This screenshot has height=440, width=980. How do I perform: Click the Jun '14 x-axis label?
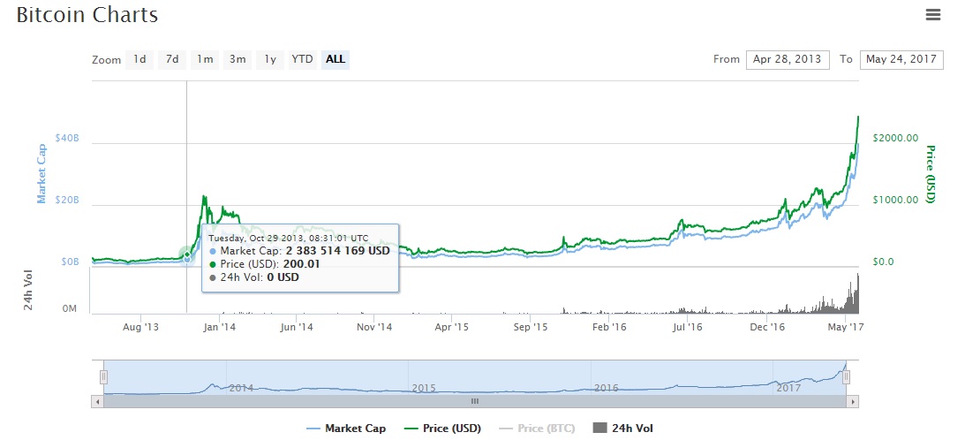[x=297, y=327]
